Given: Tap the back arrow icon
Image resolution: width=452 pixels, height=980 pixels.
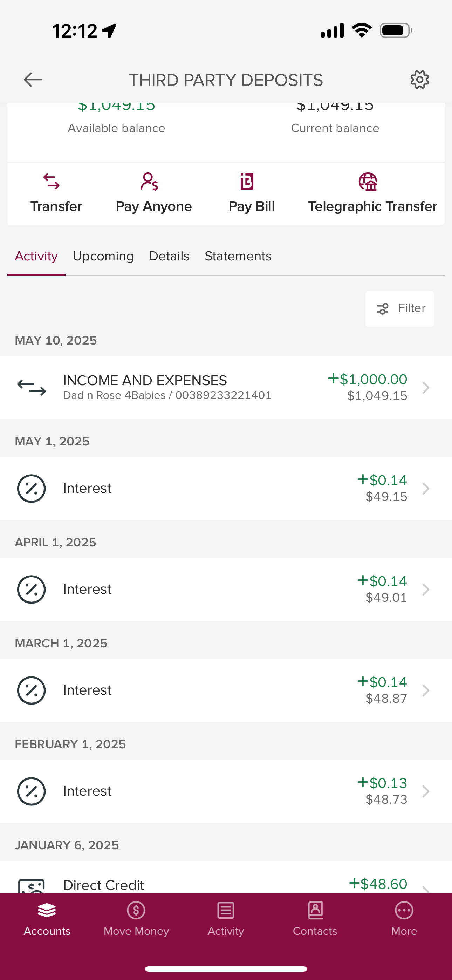Looking at the screenshot, I should tap(33, 80).
